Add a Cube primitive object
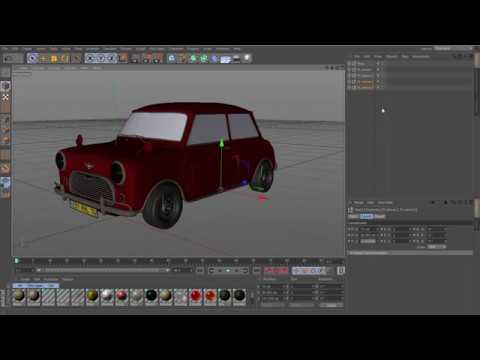 click(x=172, y=59)
